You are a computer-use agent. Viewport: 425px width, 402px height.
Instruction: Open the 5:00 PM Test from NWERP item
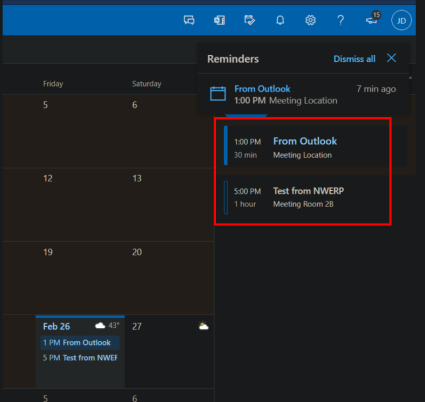(x=315, y=197)
